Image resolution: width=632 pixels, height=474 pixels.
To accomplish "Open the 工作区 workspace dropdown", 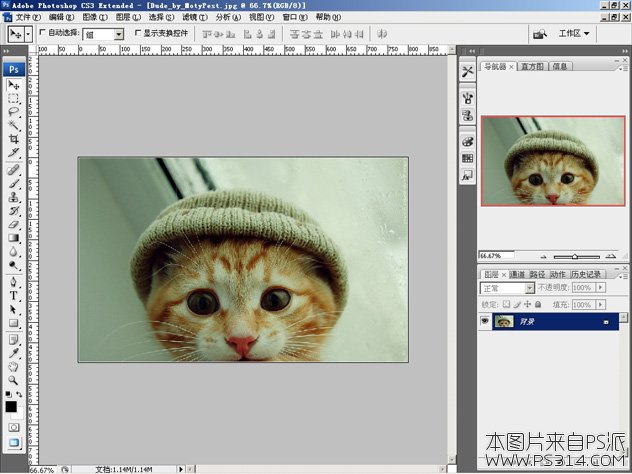I will click(574, 33).
